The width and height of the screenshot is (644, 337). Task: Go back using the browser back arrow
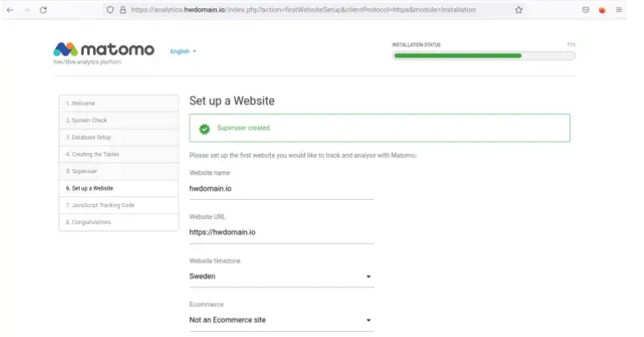[10, 10]
